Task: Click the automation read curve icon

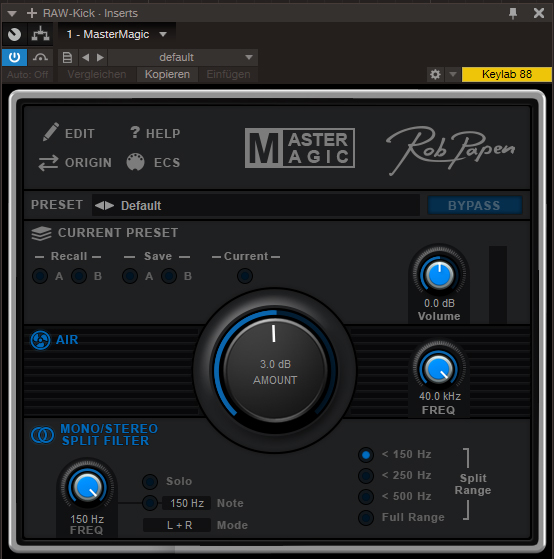Action: (40, 57)
